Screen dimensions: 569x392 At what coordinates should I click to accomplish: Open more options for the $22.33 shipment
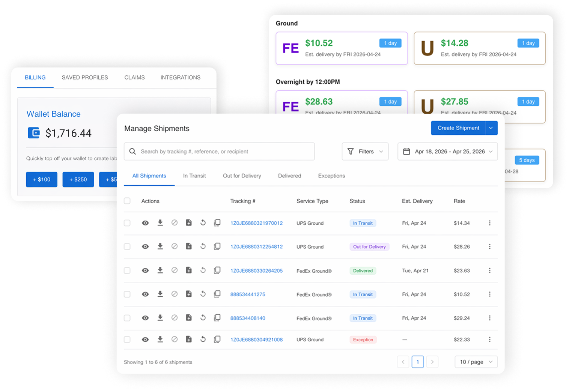coord(490,339)
